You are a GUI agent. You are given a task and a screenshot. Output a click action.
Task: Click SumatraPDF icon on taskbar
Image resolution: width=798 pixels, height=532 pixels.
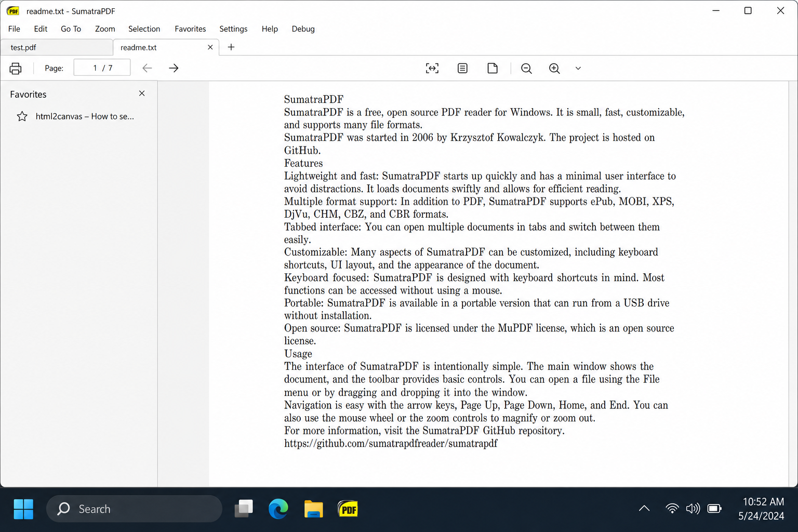[x=348, y=509]
